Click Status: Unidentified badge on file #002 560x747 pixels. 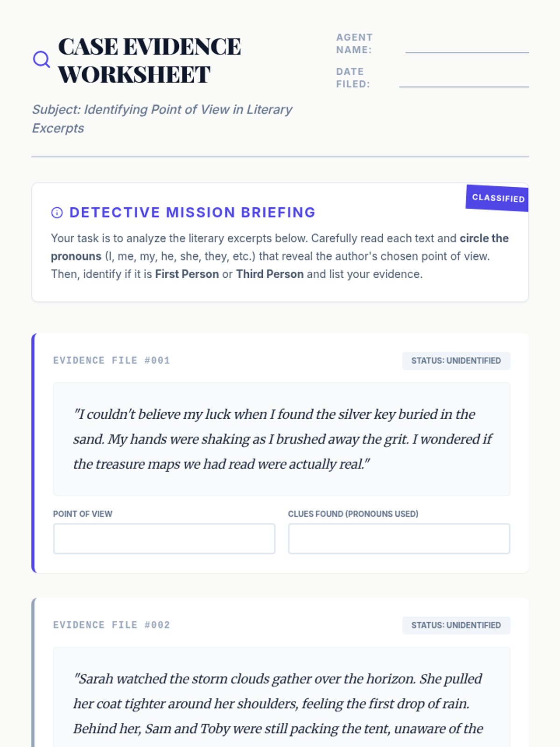pyautogui.click(x=456, y=626)
